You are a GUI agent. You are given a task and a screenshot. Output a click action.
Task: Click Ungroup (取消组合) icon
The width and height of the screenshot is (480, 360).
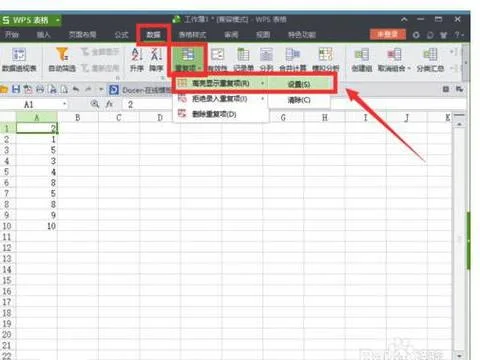tap(393, 55)
